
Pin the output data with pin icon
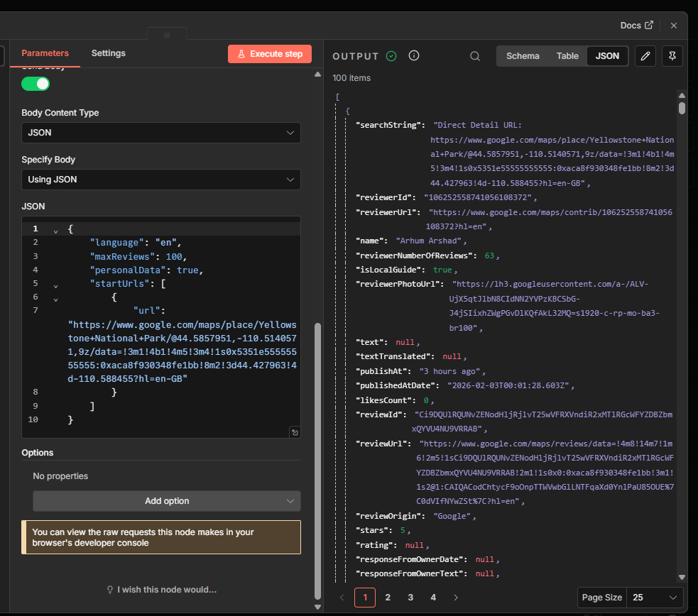click(671, 56)
